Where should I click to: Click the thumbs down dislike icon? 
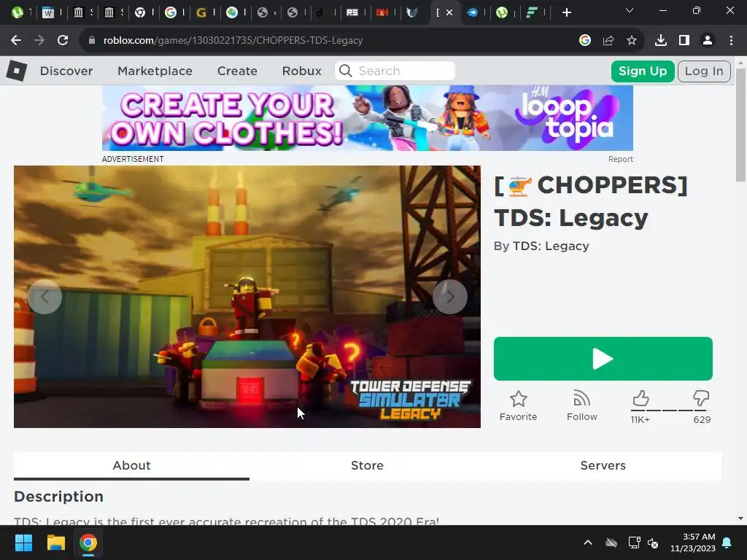pyautogui.click(x=701, y=398)
